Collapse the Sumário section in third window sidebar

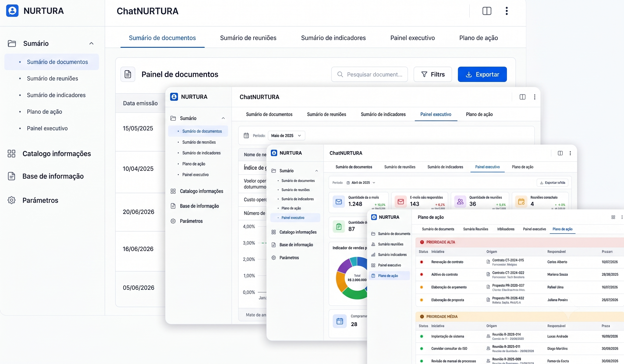316,171
